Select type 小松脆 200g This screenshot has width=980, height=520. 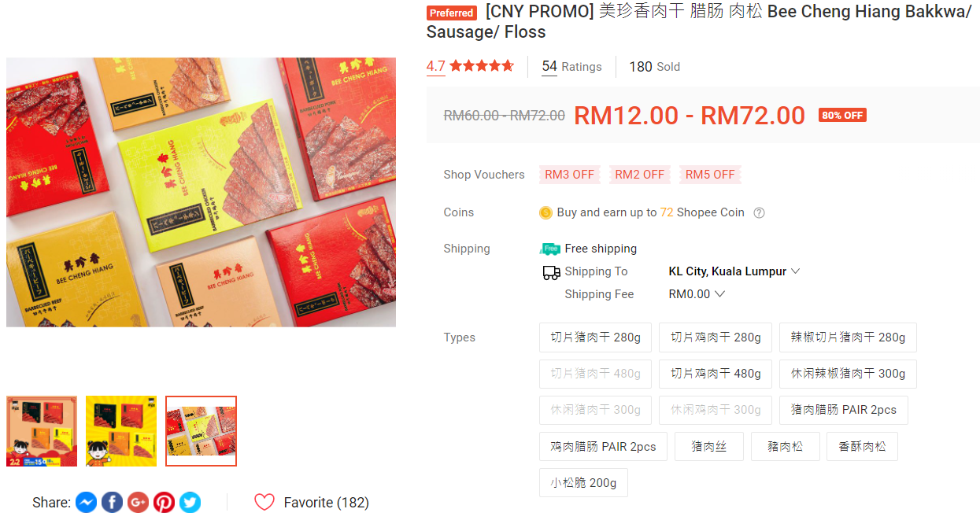(x=583, y=482)
